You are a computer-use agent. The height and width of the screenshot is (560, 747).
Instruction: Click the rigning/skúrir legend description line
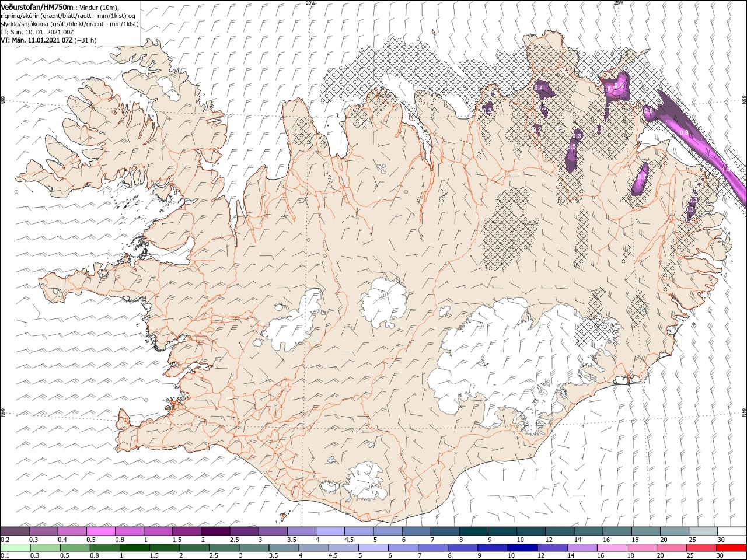68,16
